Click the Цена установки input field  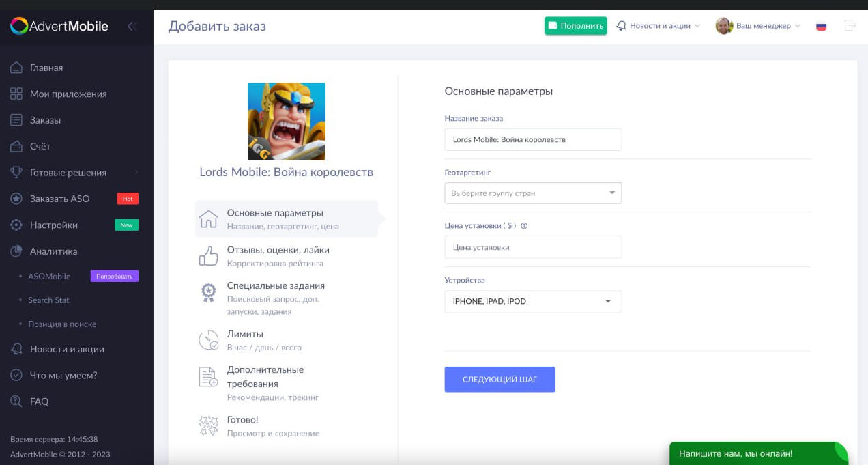pos(533,247)
